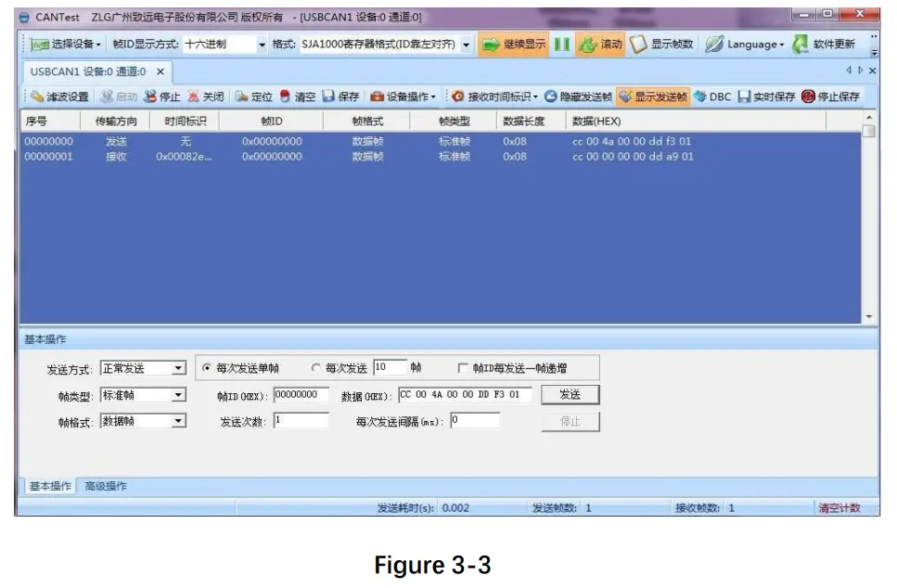Select the 每次发送 multiple frames radio button
This screenshot has height=588, width=897.
tap(315, 368)
